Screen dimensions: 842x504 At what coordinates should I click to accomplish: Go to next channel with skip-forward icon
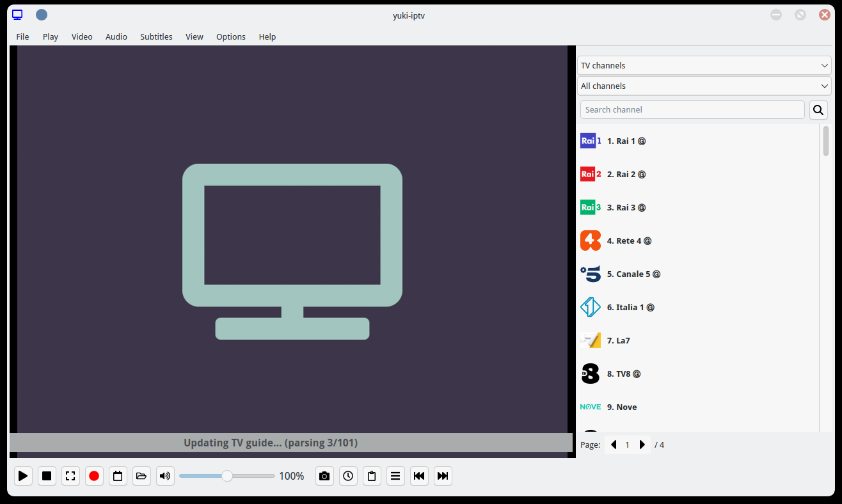[x=443, y=476]
